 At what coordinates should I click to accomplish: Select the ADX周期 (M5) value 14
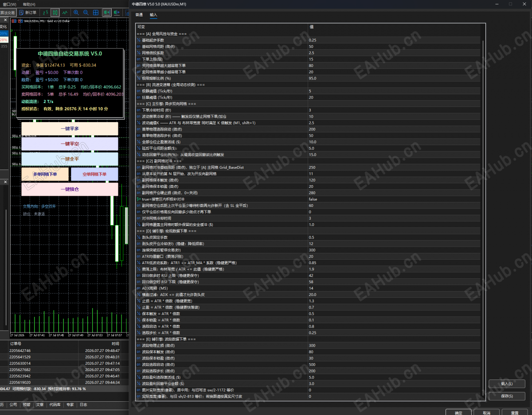tap(394, 288)
